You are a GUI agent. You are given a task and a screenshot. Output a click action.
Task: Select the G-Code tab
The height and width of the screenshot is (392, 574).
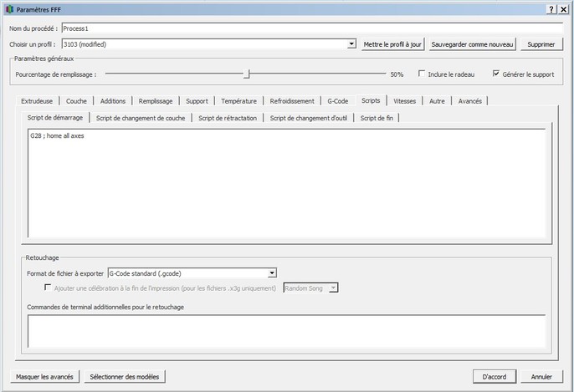pos(338,100)
